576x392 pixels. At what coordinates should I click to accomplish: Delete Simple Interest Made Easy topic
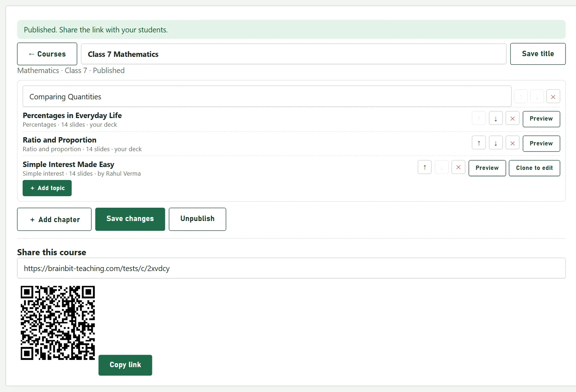click(x=458, y=167)
